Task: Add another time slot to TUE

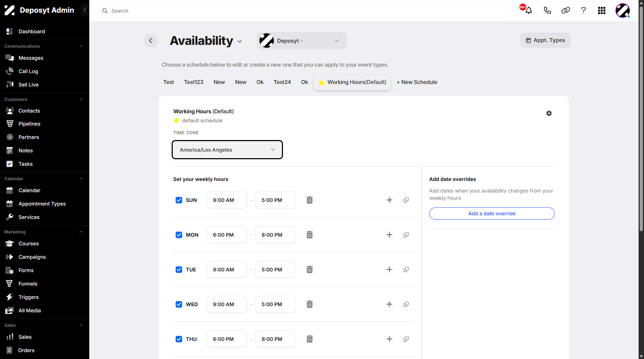Action: click(x=389, y=270)
